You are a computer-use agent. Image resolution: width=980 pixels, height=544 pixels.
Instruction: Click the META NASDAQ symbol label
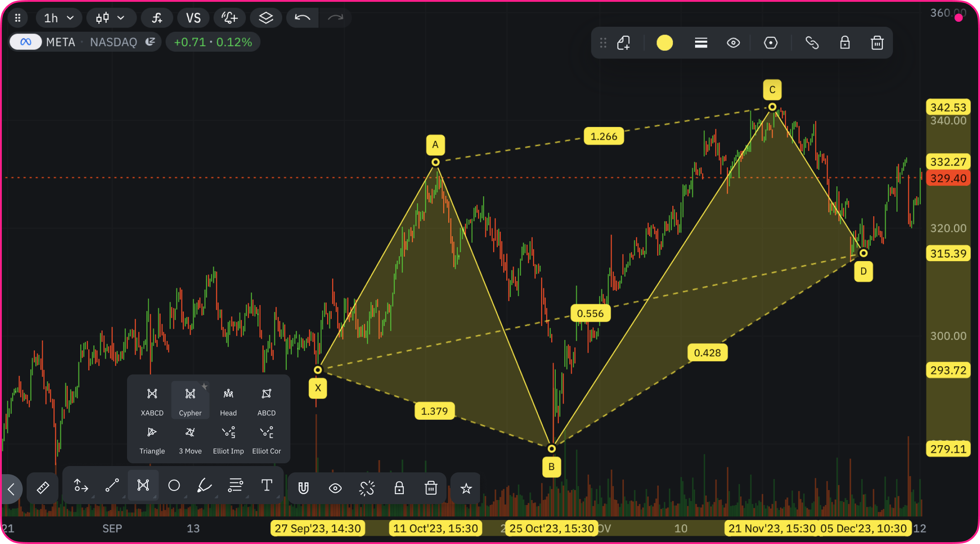(x=91, y=42)
